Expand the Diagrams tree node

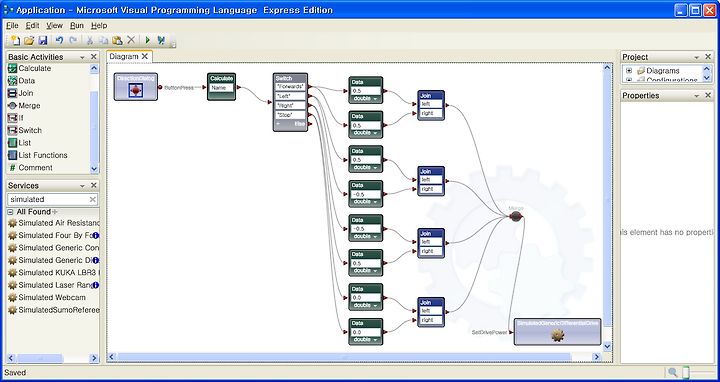pyautogui.click(x=629, y=71)
